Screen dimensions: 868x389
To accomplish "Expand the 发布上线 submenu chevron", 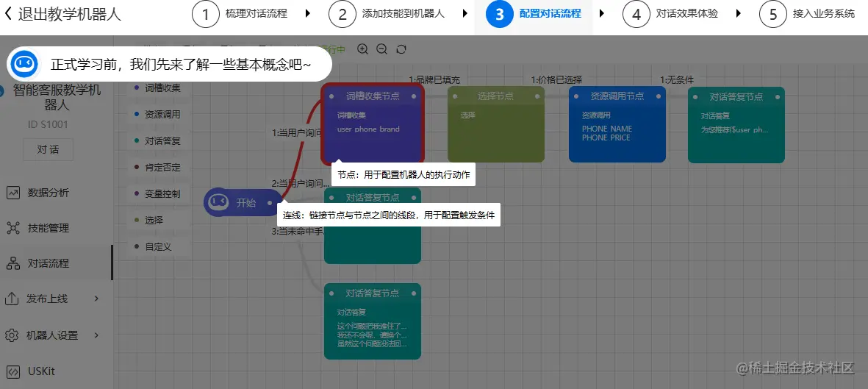I will (96, 299).
